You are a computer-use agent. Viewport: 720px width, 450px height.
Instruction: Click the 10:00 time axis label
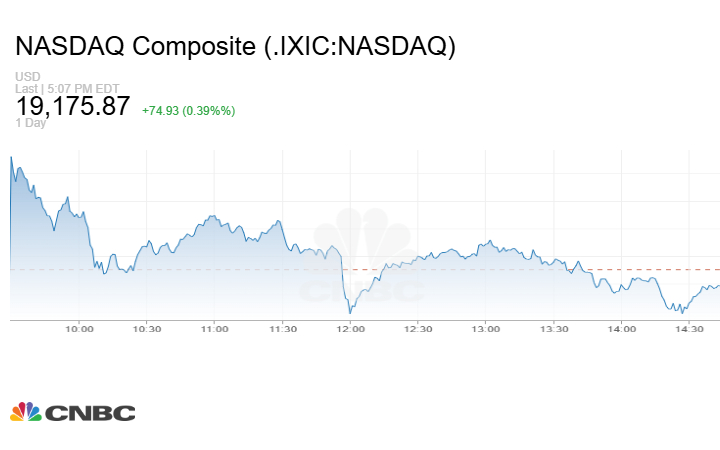79,329
